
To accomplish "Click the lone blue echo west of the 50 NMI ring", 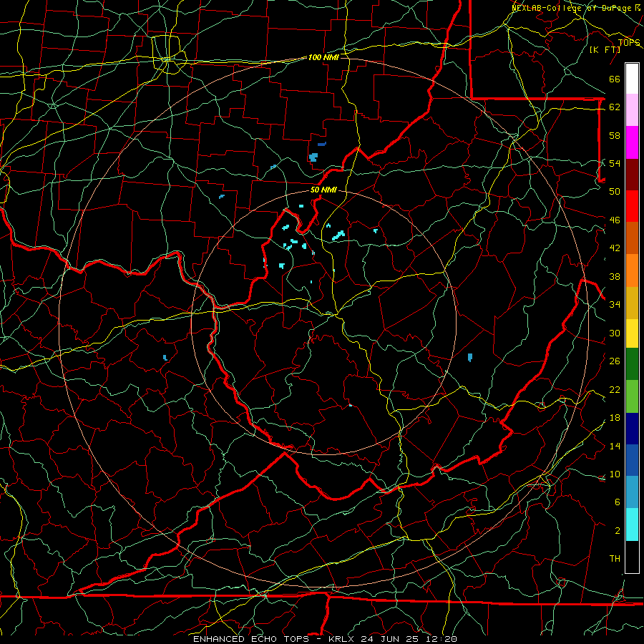I will click(165, 358).
